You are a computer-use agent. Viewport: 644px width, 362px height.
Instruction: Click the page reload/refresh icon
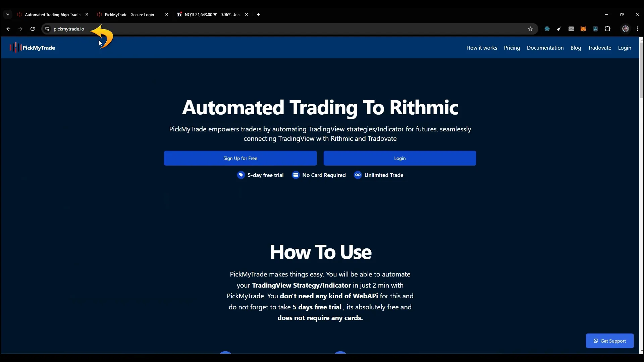32,29
